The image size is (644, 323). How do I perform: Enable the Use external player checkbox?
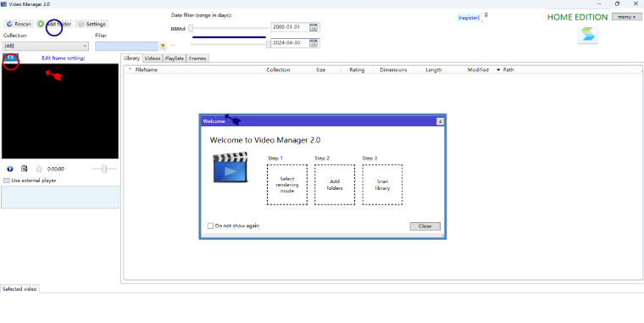tap(7, 181)
